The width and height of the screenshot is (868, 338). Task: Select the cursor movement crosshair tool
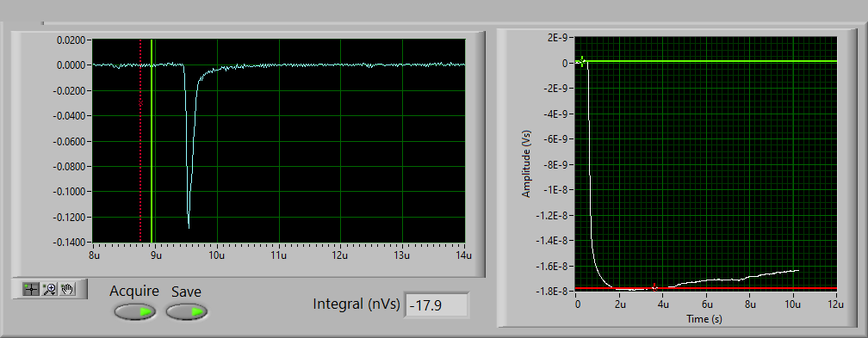click(31, 289)
